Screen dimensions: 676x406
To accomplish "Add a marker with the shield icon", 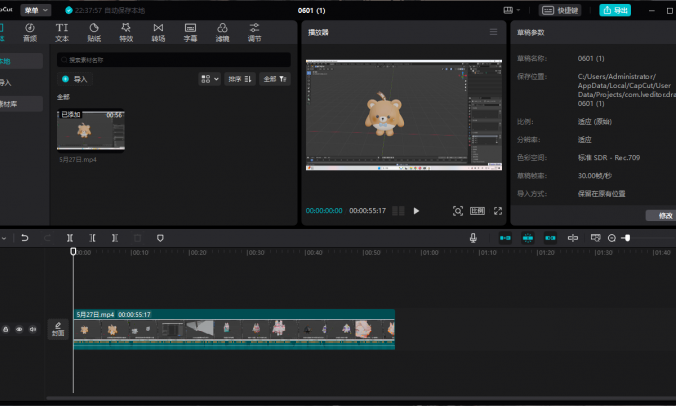I will point(160,238).
